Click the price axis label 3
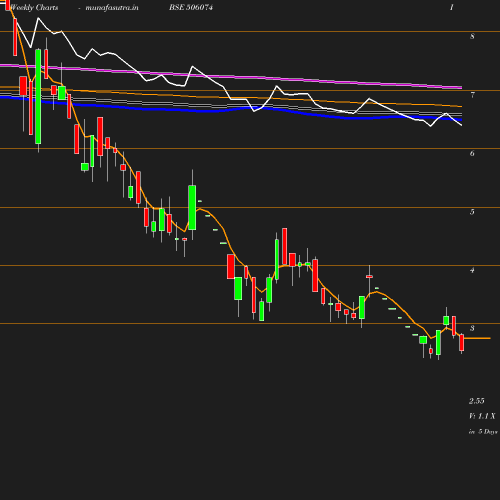The height and width of the screenshot is (500, 500). tap(472, 328)
